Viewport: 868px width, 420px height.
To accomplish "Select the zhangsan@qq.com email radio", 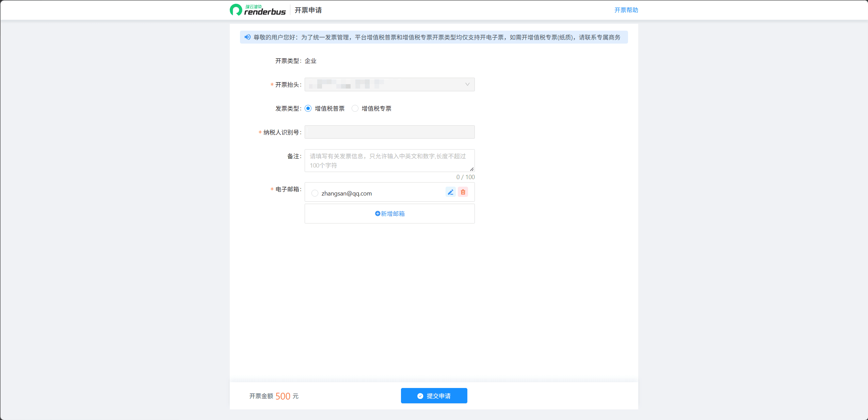I will tap(315, 193).
